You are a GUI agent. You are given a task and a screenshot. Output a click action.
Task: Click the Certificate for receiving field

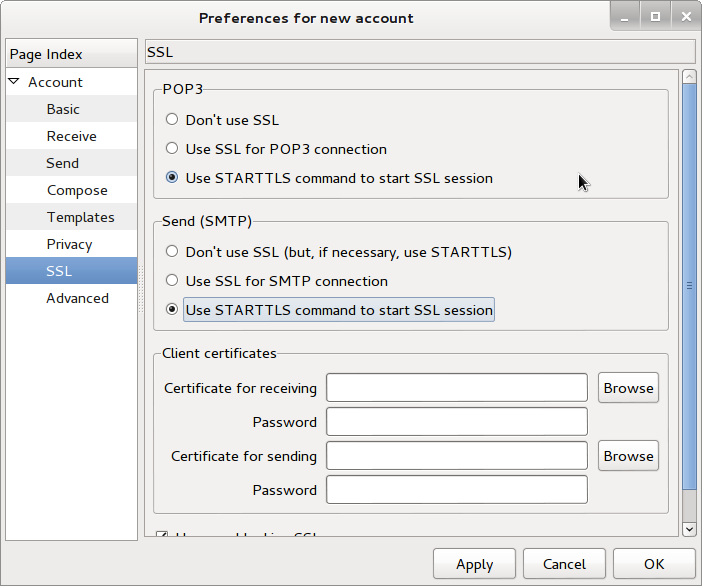pyautogui.click(x=456, y=388)
